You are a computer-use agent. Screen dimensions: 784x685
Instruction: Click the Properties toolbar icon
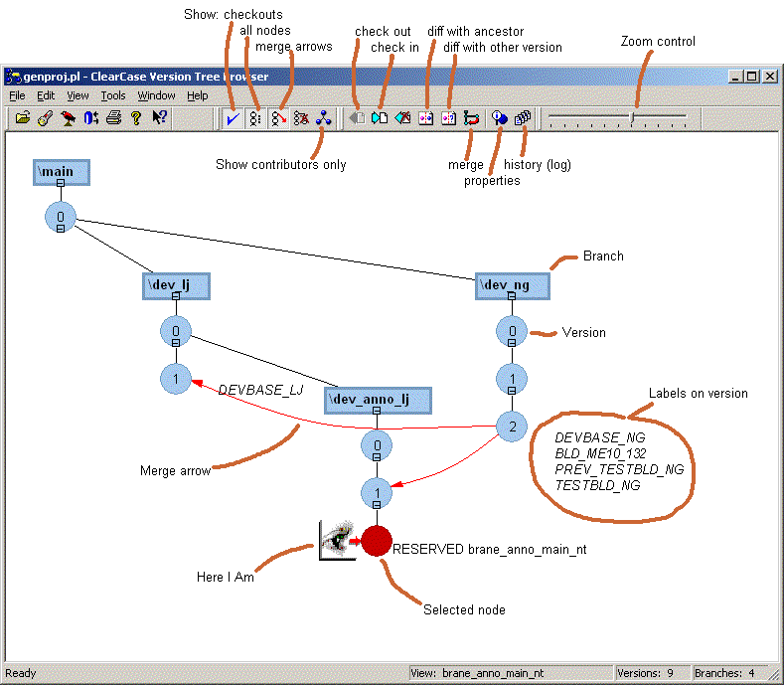click(x=500, y=118)
